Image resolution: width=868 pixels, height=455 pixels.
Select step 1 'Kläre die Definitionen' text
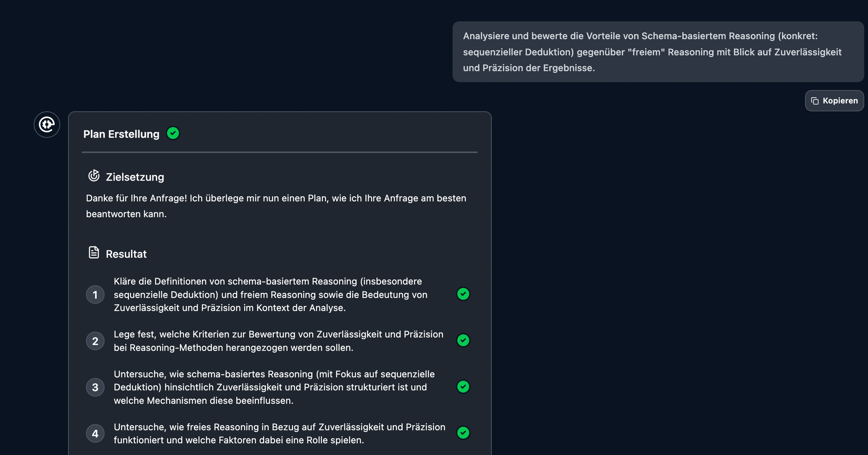[x=271, y=295]
